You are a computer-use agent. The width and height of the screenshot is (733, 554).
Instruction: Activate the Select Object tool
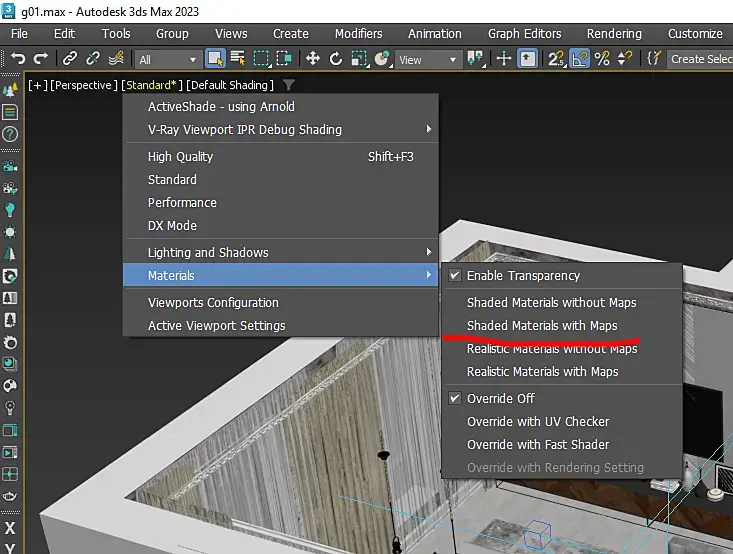[x=215, y=59]
